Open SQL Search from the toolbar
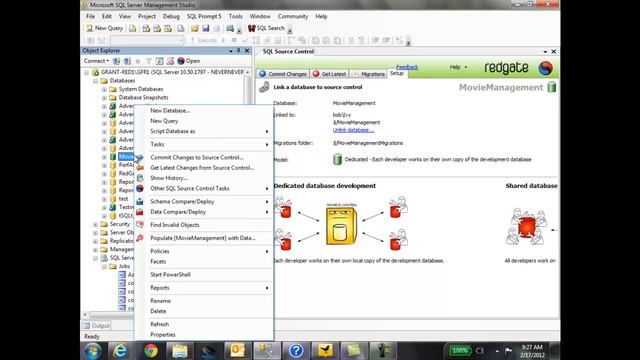640x360 pixels. tap(266, 28)
